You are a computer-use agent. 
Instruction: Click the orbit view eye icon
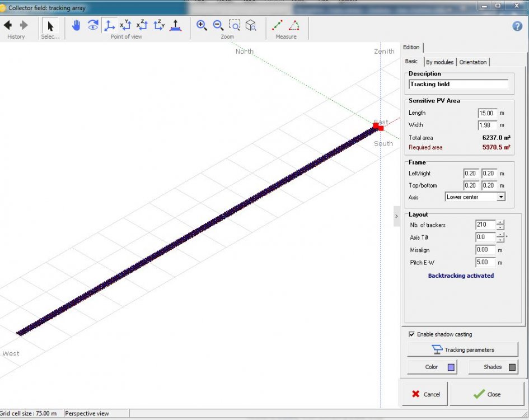(x=93, y=25)
